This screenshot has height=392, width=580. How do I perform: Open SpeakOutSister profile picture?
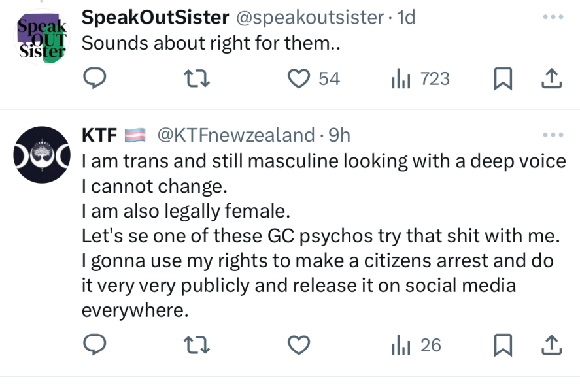pos(41,37)
